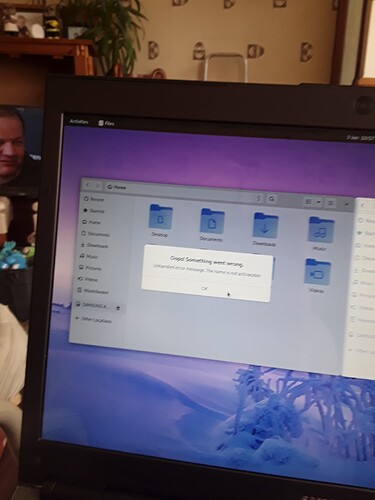
Task: Click OK in the error dialog
Action: 205,289
